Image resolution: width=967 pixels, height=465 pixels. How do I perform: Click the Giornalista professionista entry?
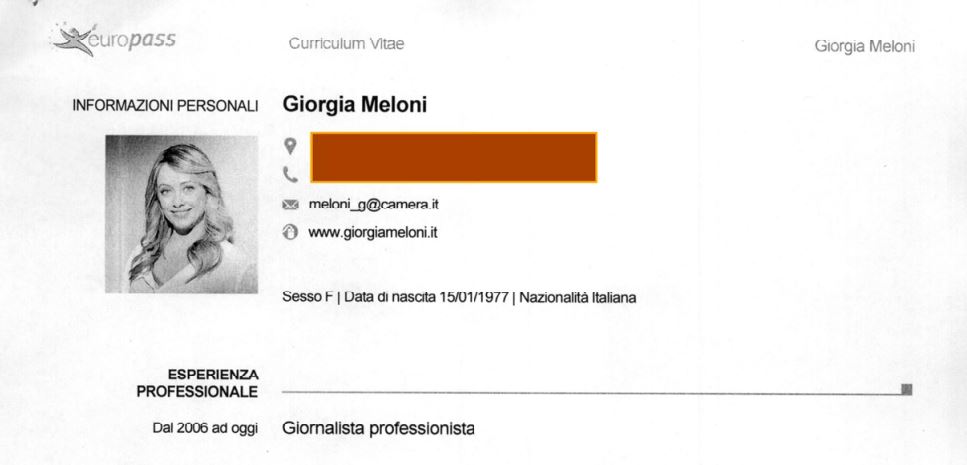click(378, 429)
